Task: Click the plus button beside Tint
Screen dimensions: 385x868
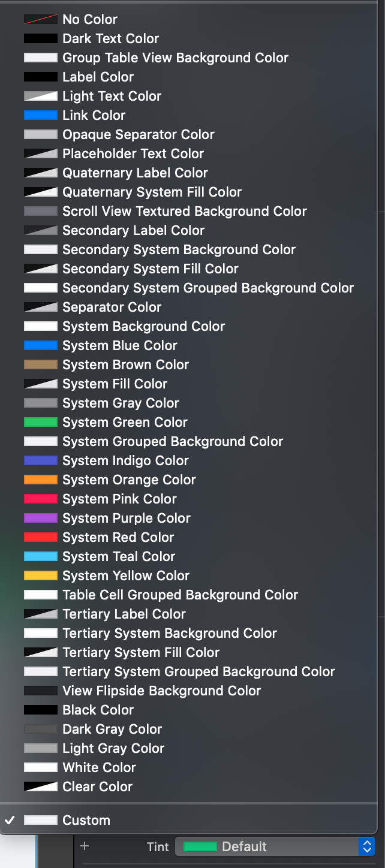Action: (x=85, y=846)
